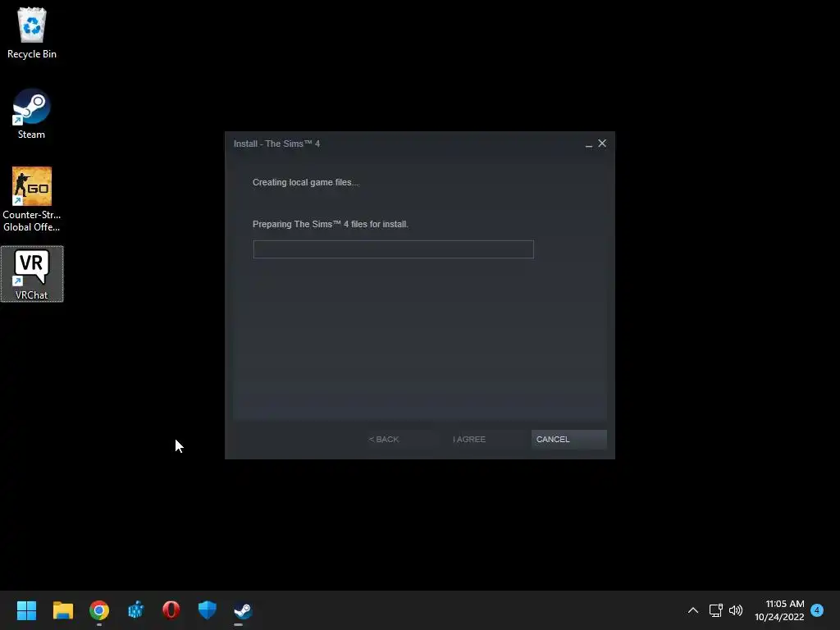The width and height of the screenshot is (840, 630).
Task: Switch to Google Chrome in taskbar
Action: tap(99, 610)
